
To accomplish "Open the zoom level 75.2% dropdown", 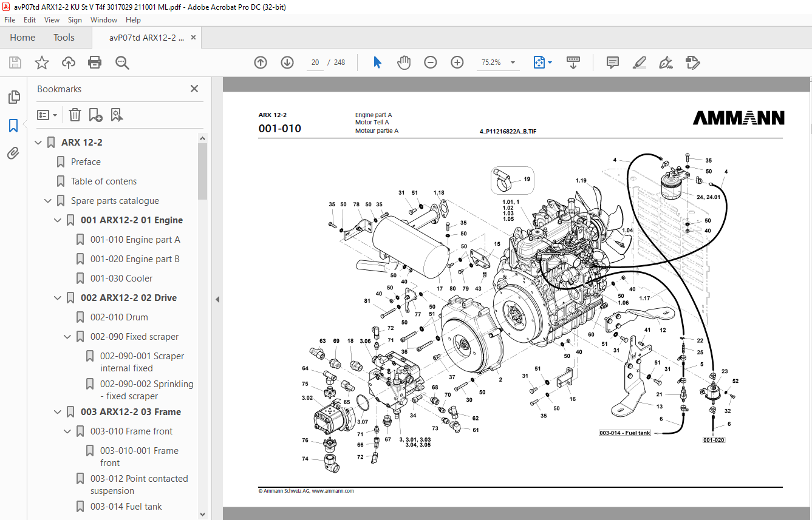I will click(x=513, y=62).
